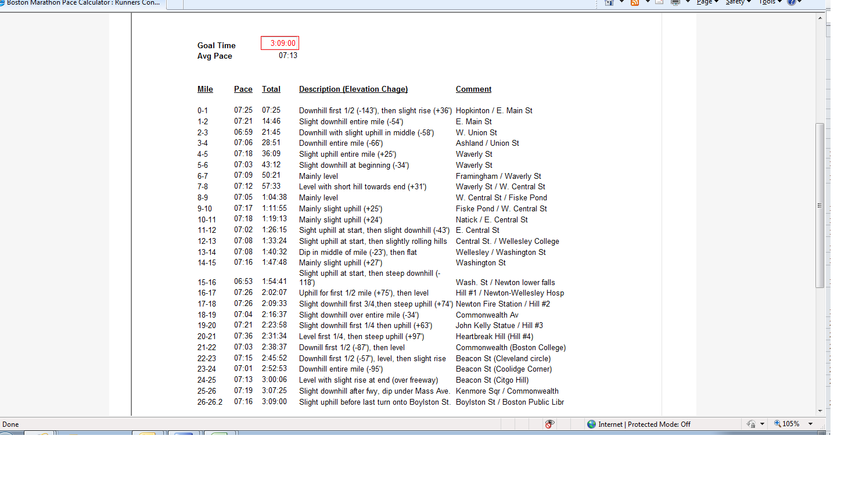
Task: Open the Tools menu
Action: [x=770, y=2]
